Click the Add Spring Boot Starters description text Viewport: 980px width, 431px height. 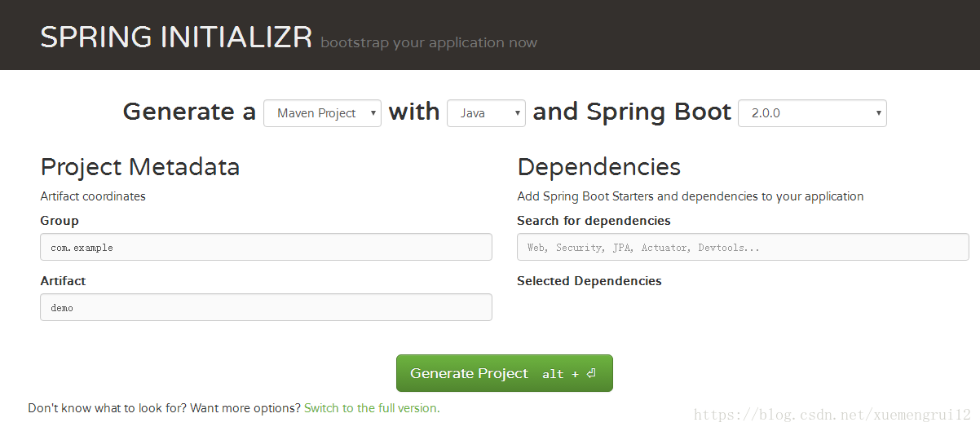pyautogui.click(x=691, y=196)
